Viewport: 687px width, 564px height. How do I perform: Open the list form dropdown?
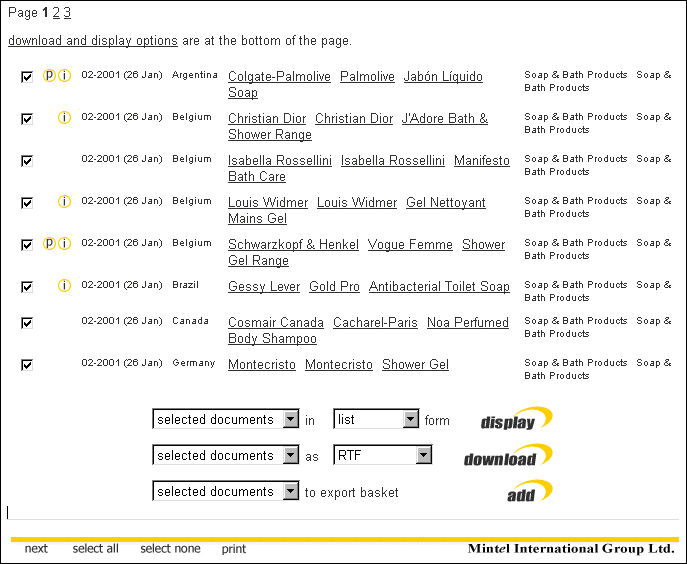(x=376, y=419)
